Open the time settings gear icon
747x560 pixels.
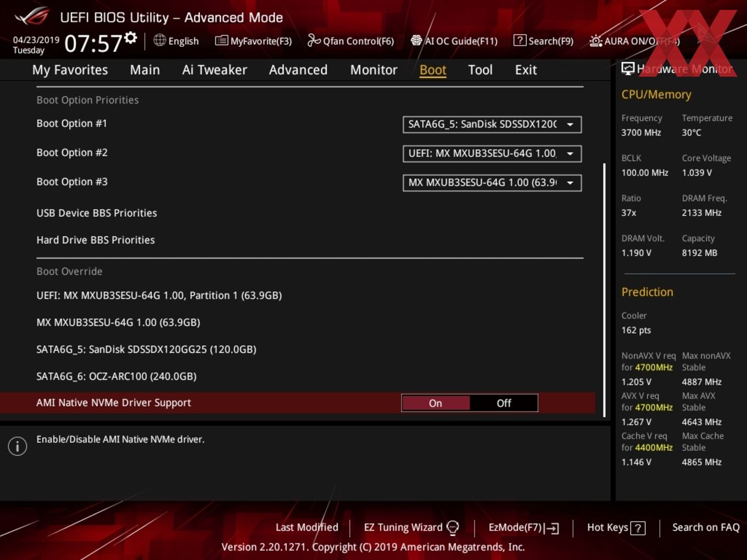pos(130,37)
